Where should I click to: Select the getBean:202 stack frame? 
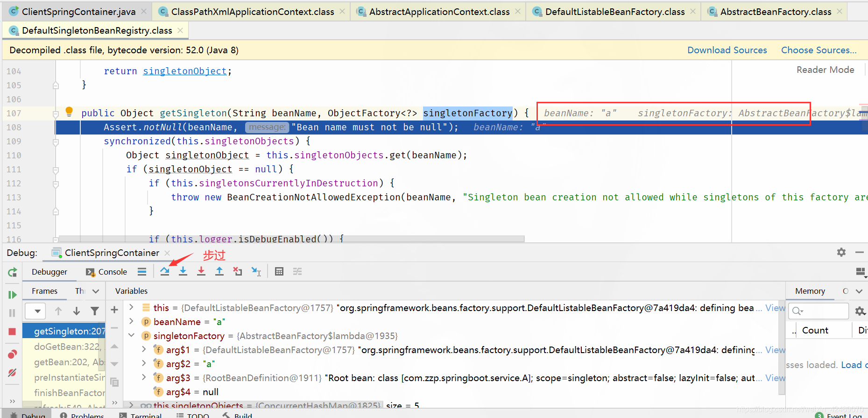click(64, 362)
